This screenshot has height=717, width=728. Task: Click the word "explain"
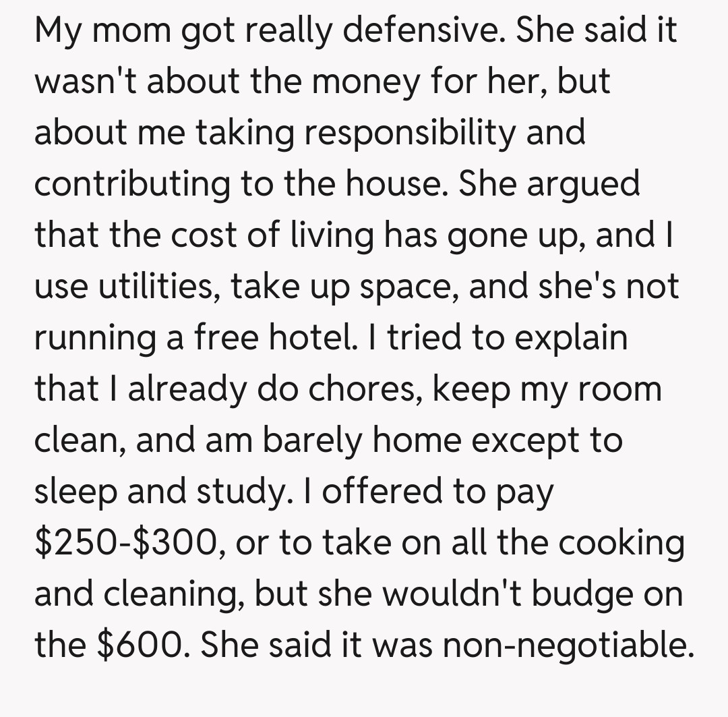click(x=572, y=337)
